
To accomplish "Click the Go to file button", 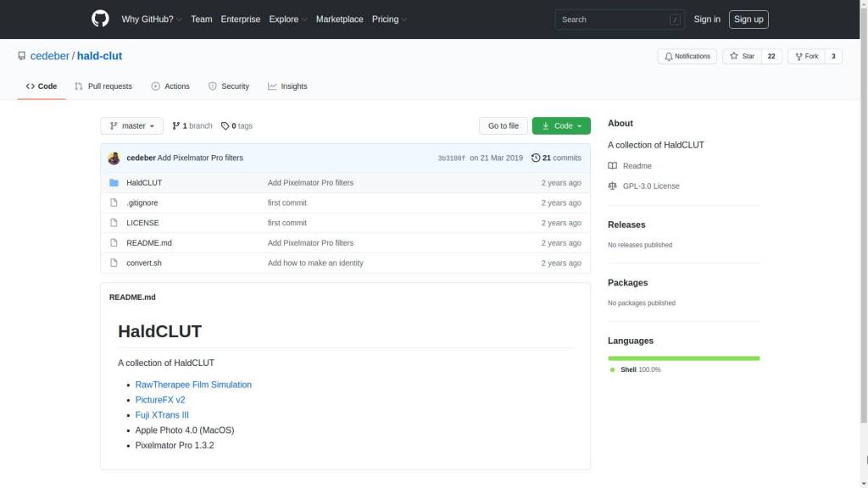I will point(504,125).
